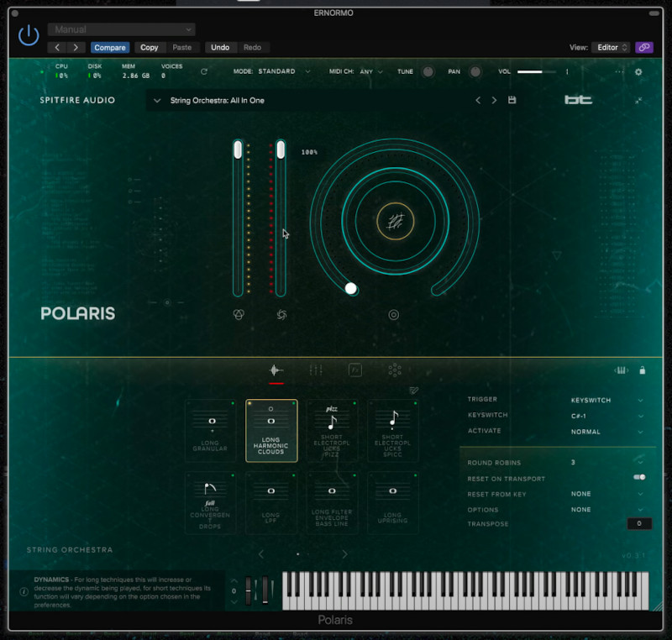Switch to the dots grid tab
672x640 pixels.
(x=395, y=370)
